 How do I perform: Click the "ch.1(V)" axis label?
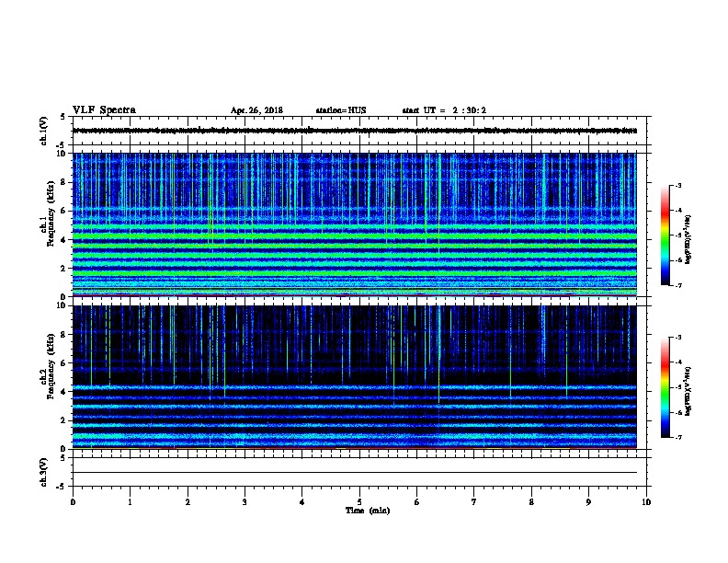(44, 131)
